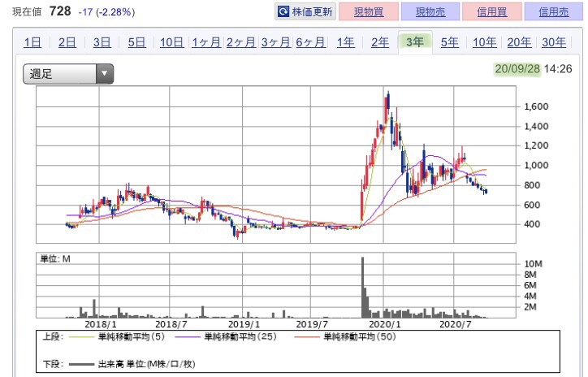
Task: Open the 現物買 order link
Action: coord(369,11)
